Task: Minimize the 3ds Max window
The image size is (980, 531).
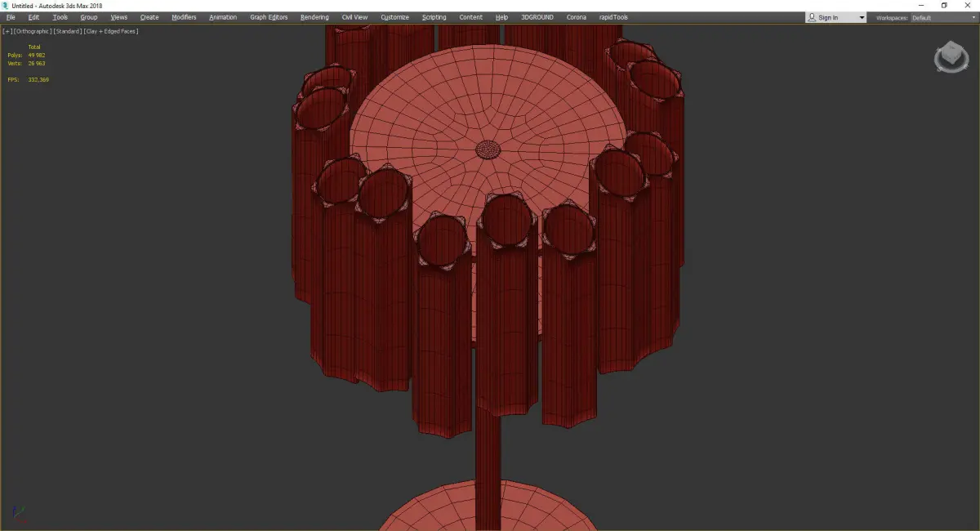Action: tap(922, 6)
